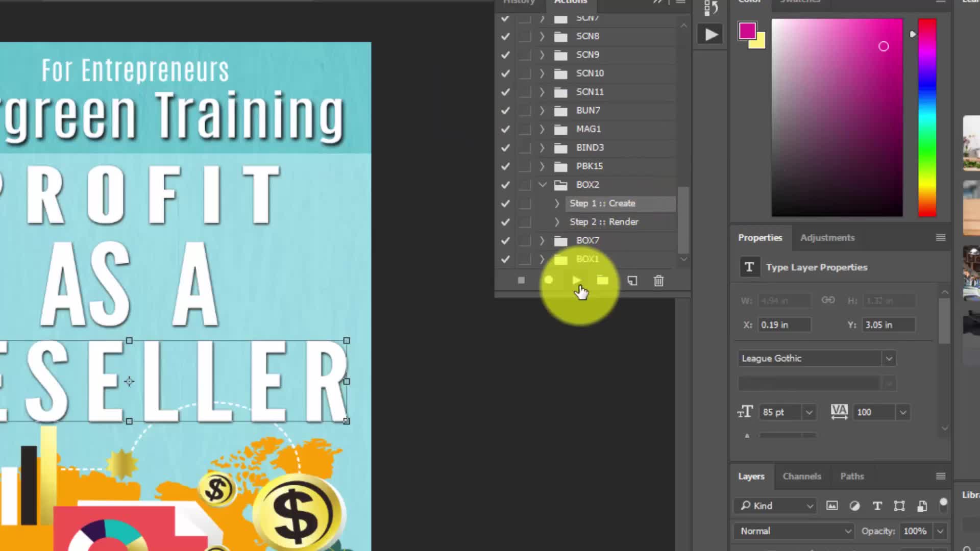Toggle the checkmark for Step 1 :: Create
This screenshot has width=980, height=551.
505,204
